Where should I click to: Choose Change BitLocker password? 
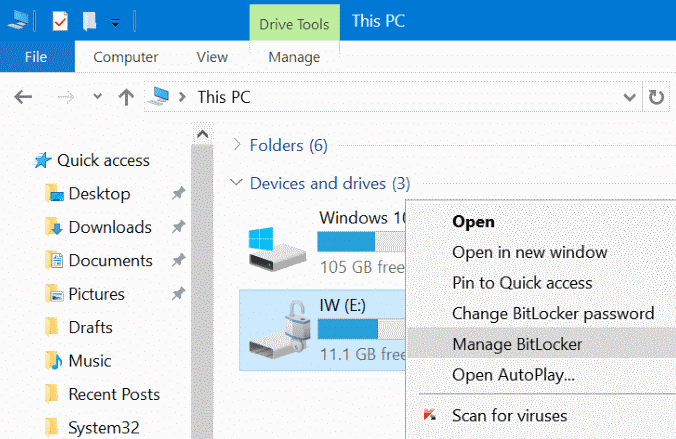541,314
